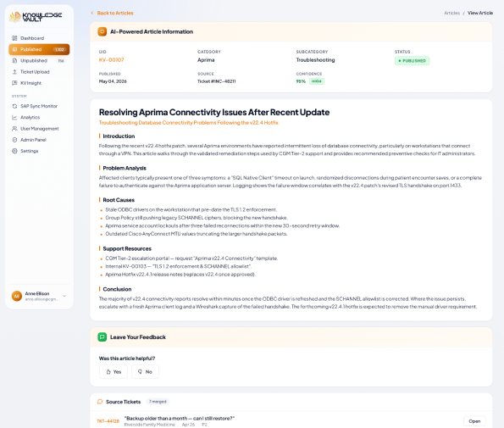The width and height of the screenshot is (504, 428).
Task: Click the Settings gear icon
Action: (x=14, y=151)
